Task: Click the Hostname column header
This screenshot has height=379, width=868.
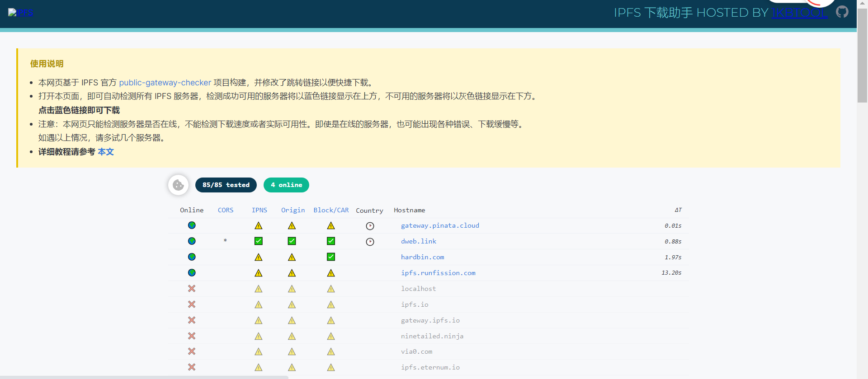Action: [410, 210]
